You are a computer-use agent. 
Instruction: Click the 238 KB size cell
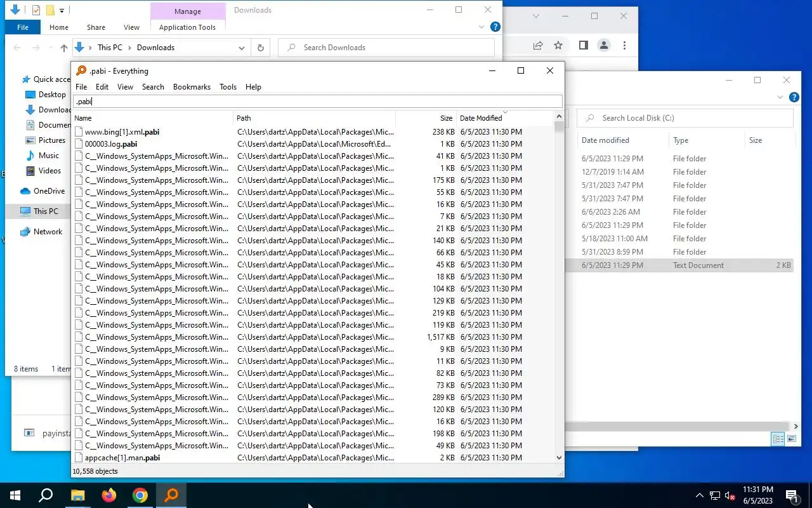coord(443,132)
